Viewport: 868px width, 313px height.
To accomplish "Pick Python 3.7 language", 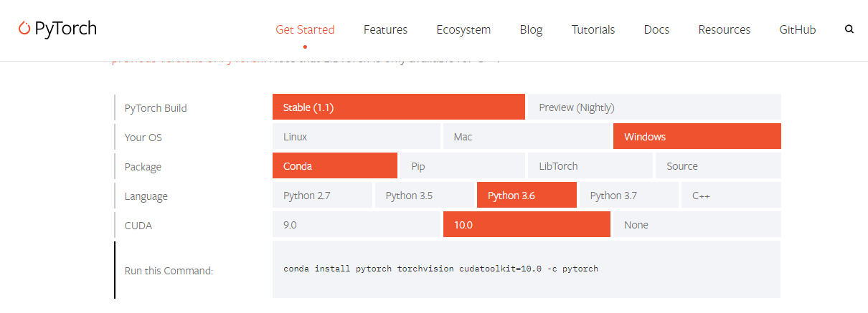I will tap(629, 195).
